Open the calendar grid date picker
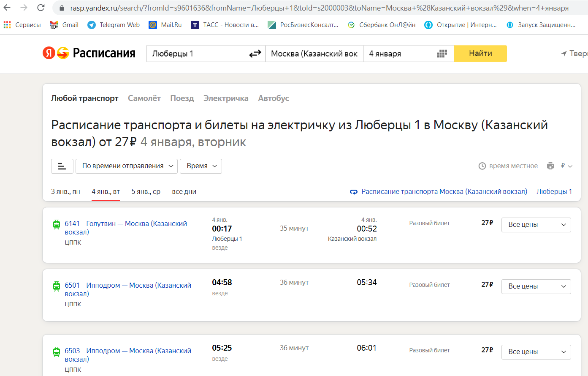The width and height of the screenshot is (588, 376). click(442, 54)
